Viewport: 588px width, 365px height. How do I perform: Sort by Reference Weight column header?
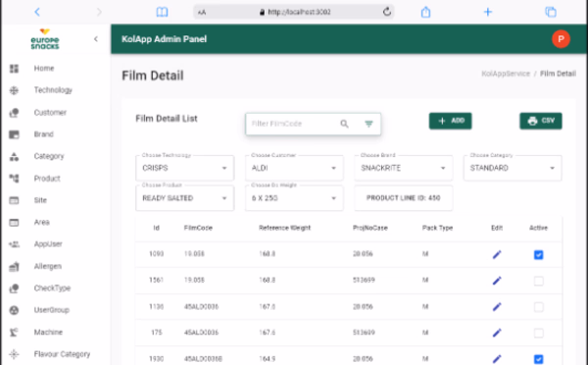pyautogui.click(x=284, y=228)
